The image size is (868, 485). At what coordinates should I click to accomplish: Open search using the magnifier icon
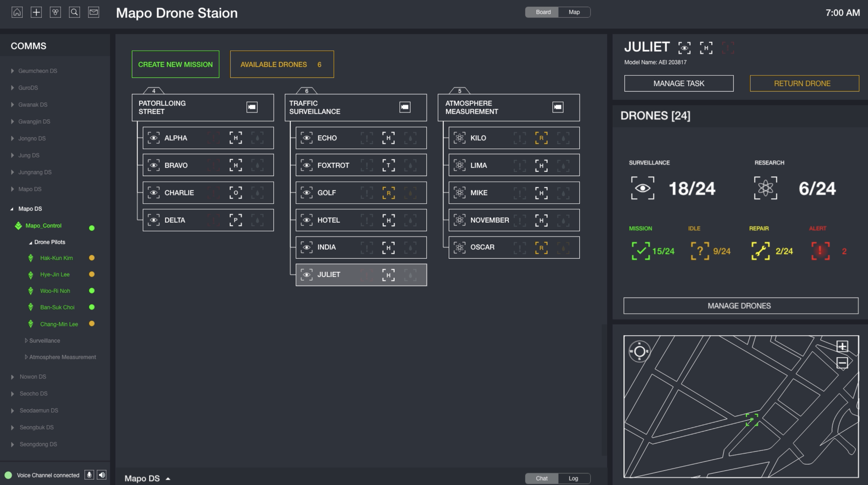click(x=74, y=12)
